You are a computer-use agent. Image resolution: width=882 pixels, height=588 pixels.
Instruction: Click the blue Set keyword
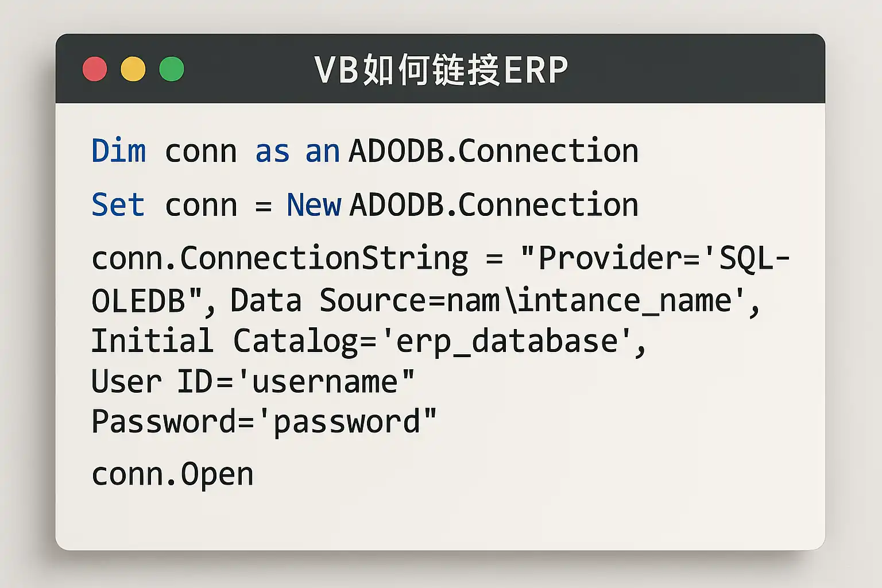click(x=118, y=205)
